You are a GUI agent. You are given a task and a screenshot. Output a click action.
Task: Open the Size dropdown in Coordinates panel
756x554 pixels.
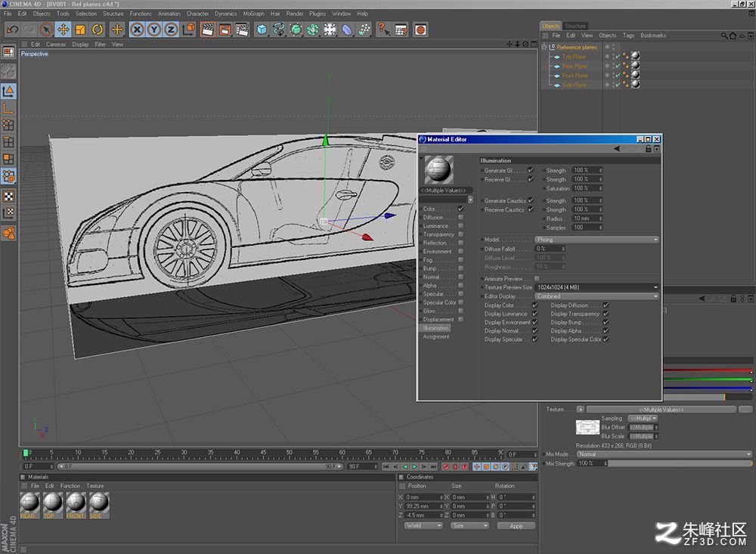point(469,526)
